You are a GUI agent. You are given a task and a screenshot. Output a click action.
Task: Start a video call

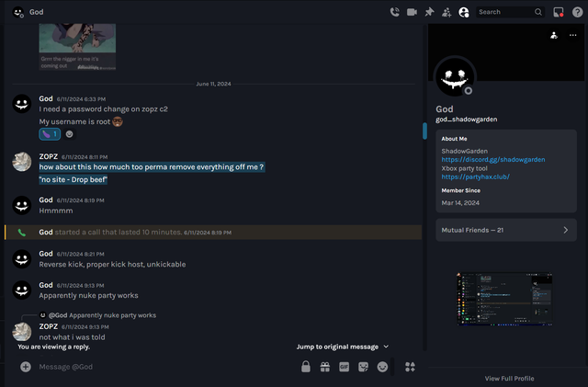click(412, 12)
